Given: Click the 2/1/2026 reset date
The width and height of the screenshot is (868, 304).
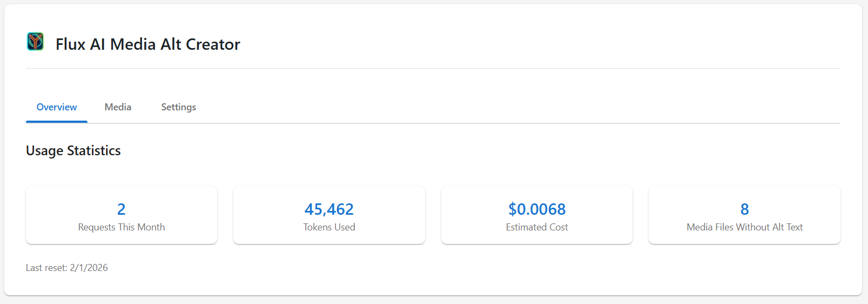Looking at the screenshot, I should point(89,268).
